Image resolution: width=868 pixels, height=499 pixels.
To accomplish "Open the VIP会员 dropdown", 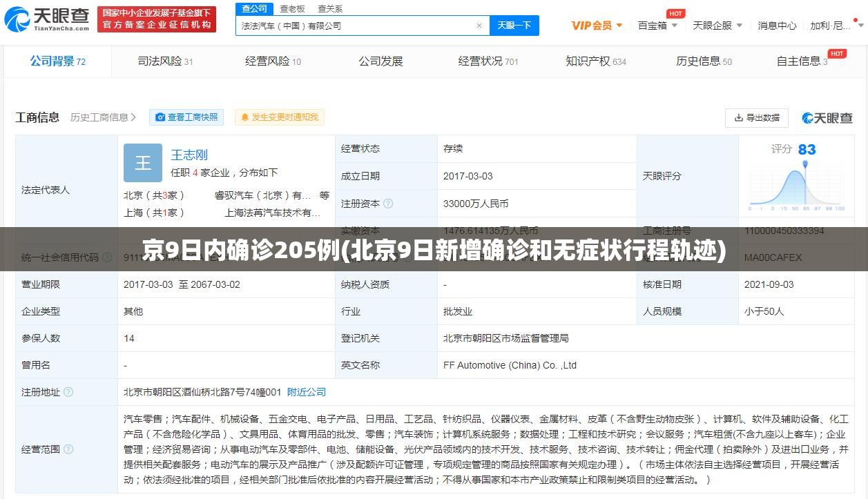I will pos(597,26).
